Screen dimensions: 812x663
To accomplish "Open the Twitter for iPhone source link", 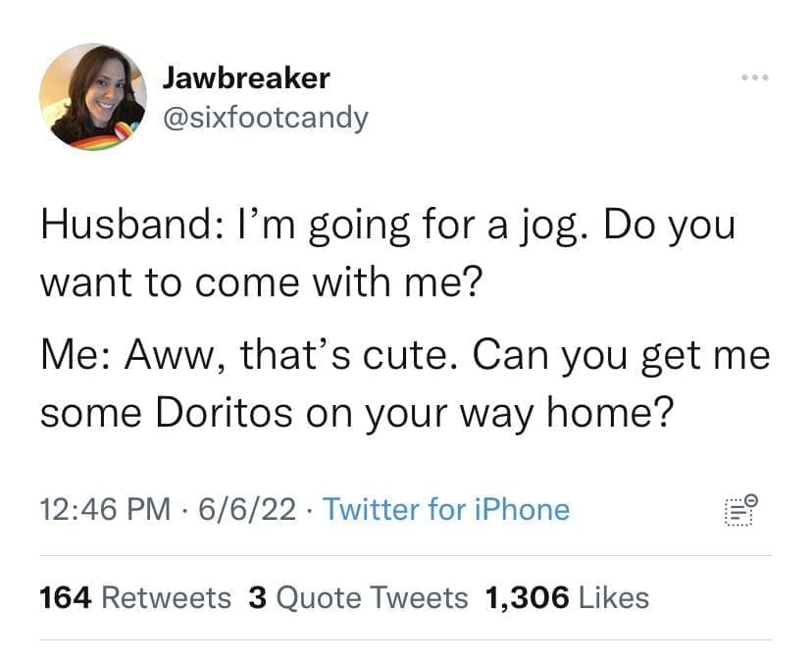I will (445, 510).
